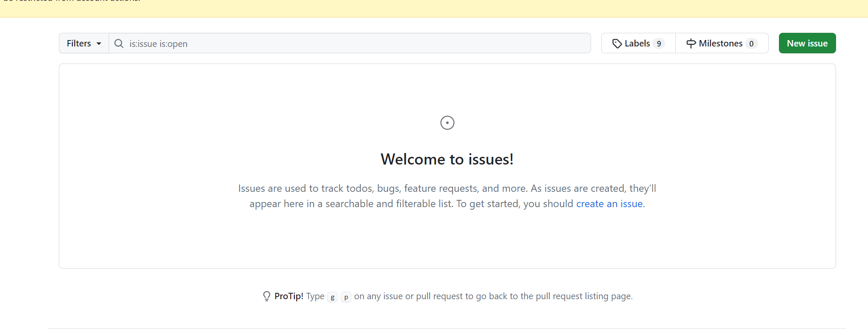The width and height of the screenshot is (868, 332).
Task: Click the open-issue circle icon above the heading
Action: pyautogui.click(x=447, y=123)
